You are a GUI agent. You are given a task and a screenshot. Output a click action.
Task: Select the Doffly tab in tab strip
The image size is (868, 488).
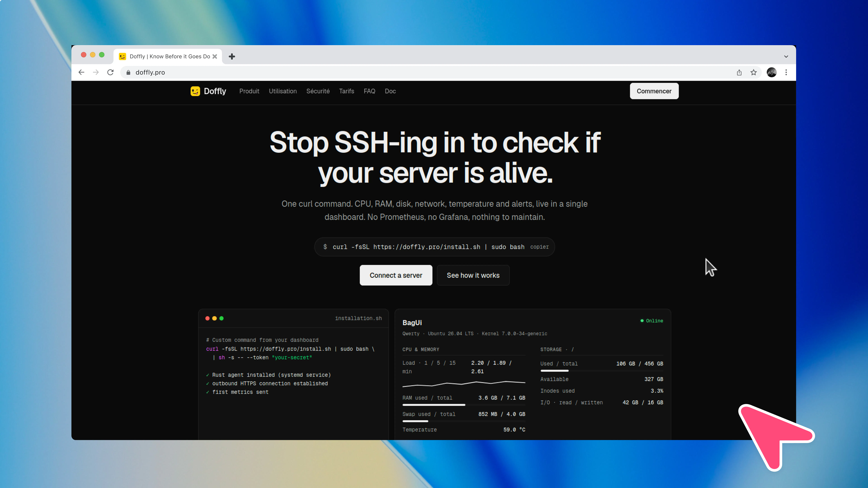(168, 57)
